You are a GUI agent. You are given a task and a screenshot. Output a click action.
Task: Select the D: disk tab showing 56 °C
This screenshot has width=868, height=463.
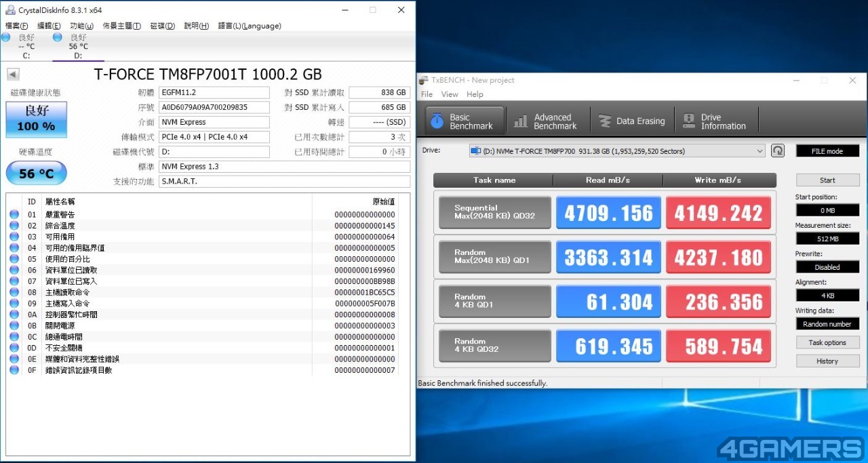(x=78, y=46)
